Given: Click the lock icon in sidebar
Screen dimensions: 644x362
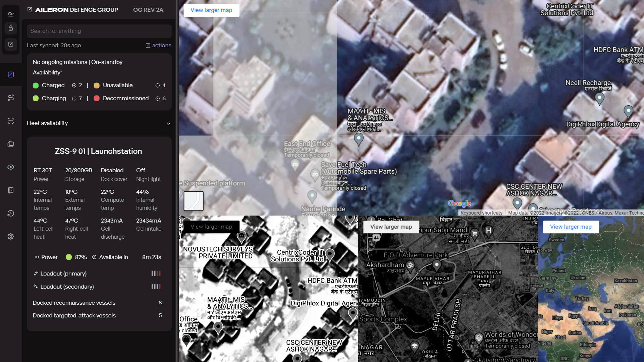Looking at the screenshot, I should coord(11,28).
